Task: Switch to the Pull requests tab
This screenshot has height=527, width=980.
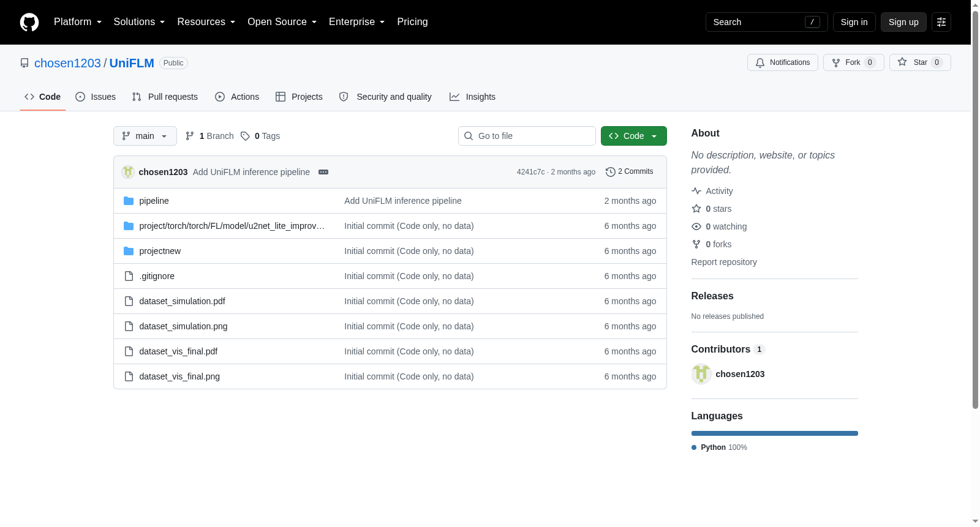Action: (x=165, y=97)
